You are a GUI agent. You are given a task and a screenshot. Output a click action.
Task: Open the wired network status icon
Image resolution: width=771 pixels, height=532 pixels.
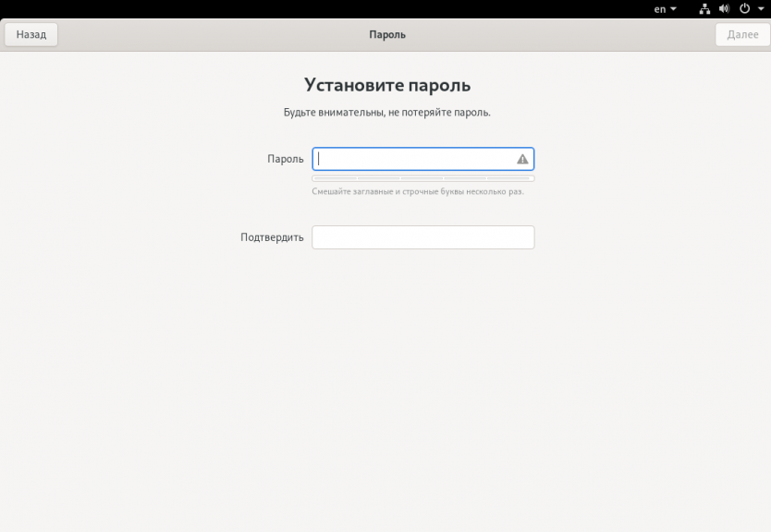point(704,9)
